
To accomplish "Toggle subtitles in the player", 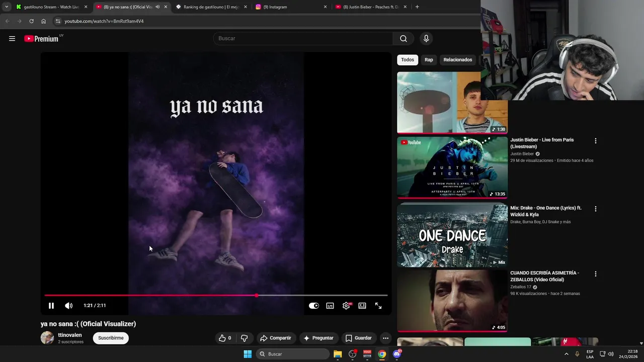I will (330, 306).
